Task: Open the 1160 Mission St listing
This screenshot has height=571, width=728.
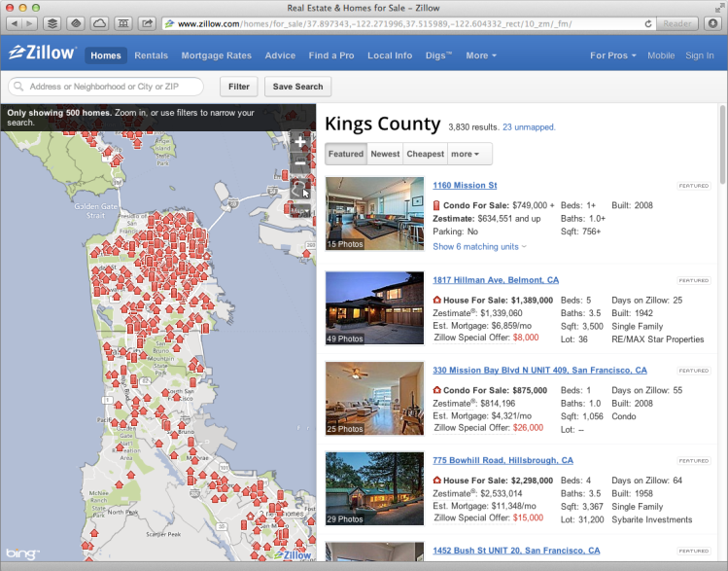Action: (x=465, y=186)
